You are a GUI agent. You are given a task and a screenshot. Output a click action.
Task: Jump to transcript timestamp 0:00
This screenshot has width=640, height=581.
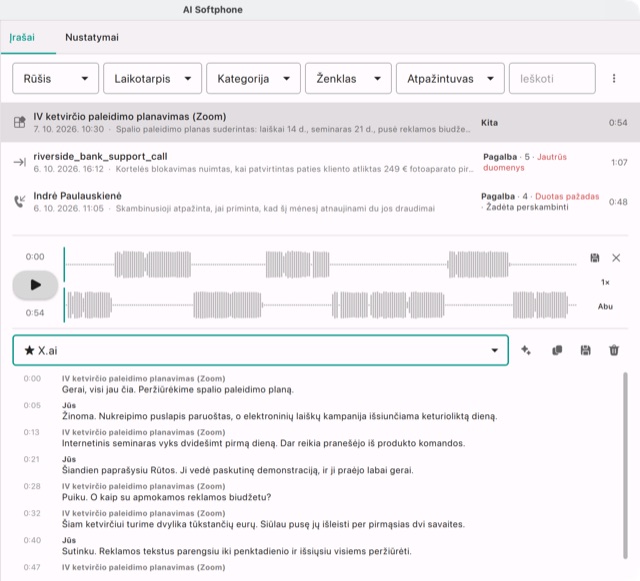(x=32, y=378)
